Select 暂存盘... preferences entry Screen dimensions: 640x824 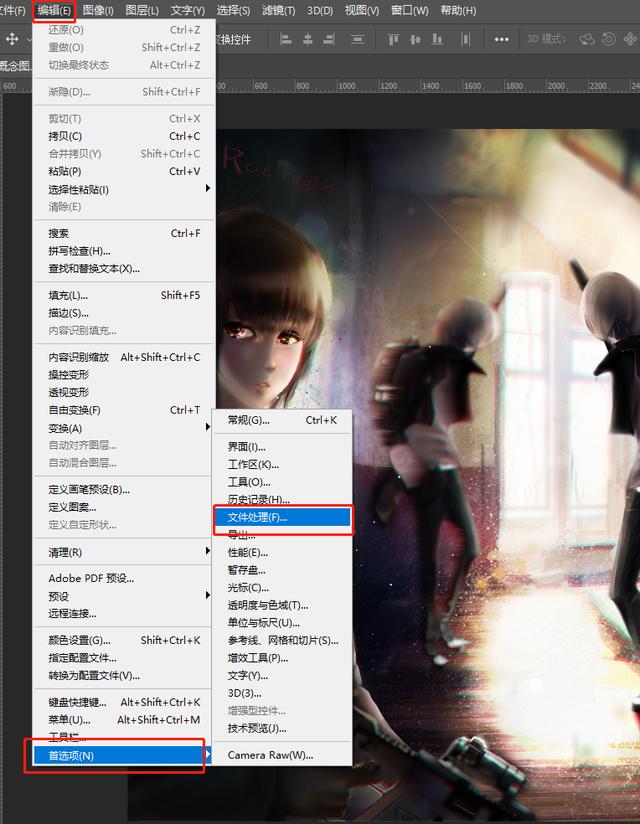coord(282,570)
